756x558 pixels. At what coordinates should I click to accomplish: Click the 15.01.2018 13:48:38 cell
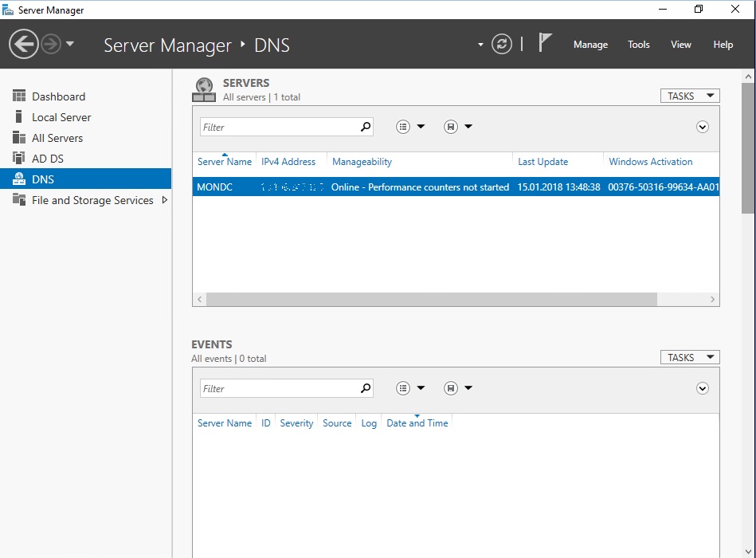pos(558,187)
